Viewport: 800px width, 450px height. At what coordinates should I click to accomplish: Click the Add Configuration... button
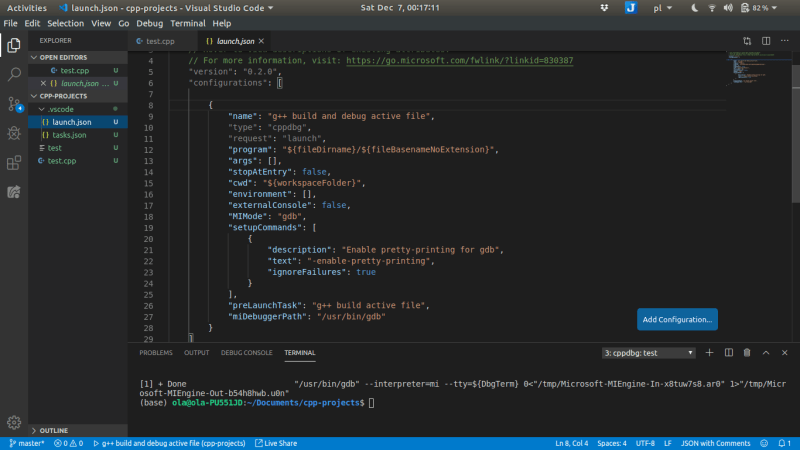pos(677,319)
